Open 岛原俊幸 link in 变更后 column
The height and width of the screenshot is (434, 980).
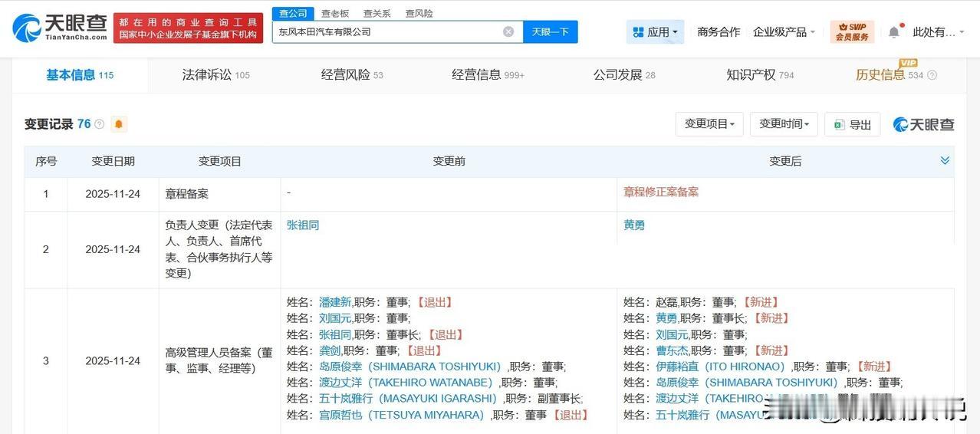click(746, 383)
